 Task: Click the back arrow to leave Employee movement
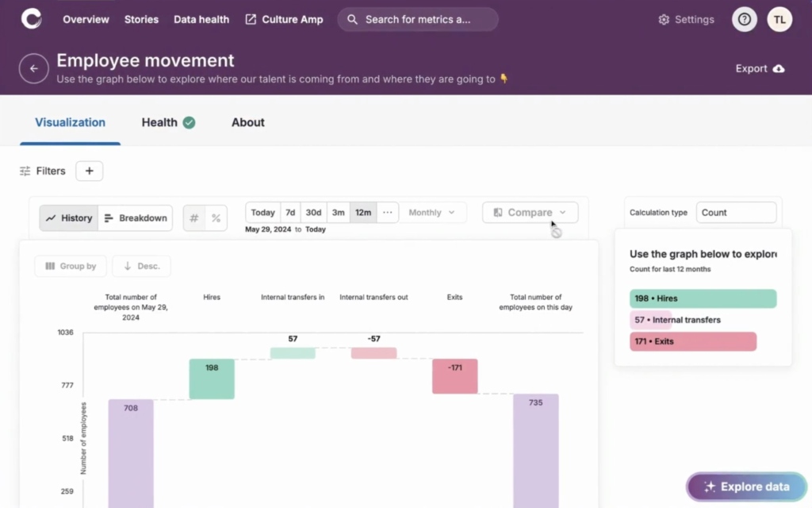[33, 68]
